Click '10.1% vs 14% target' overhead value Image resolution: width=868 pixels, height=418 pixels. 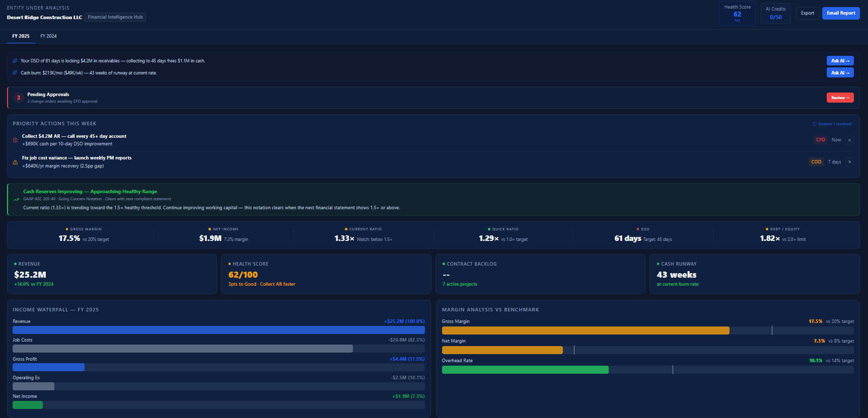(x=831, y=361)
